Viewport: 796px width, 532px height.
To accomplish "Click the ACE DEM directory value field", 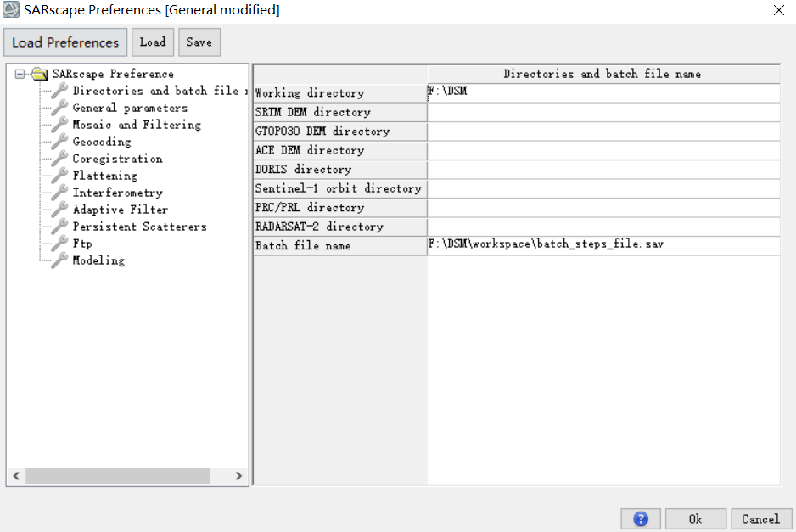I will [603, 150].
